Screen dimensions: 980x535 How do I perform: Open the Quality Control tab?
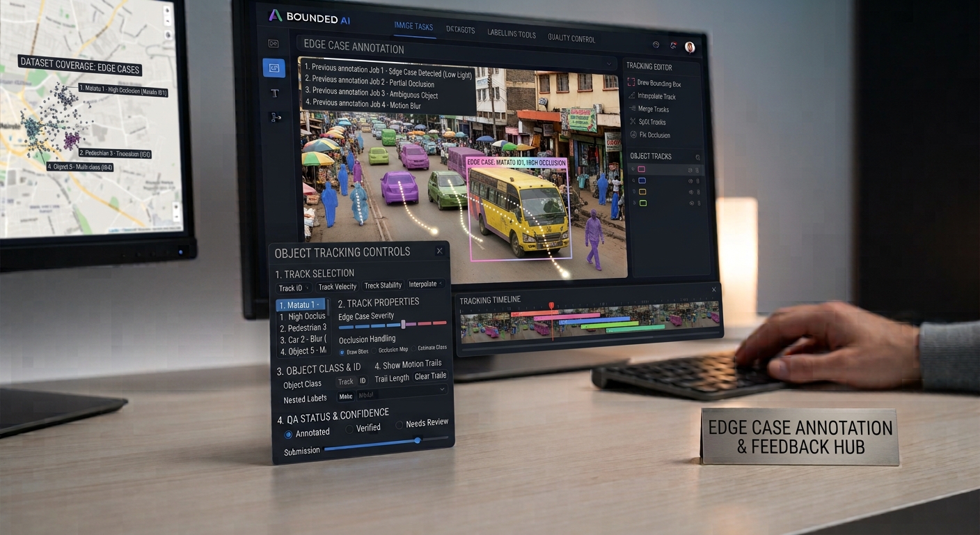click(571, 38)
